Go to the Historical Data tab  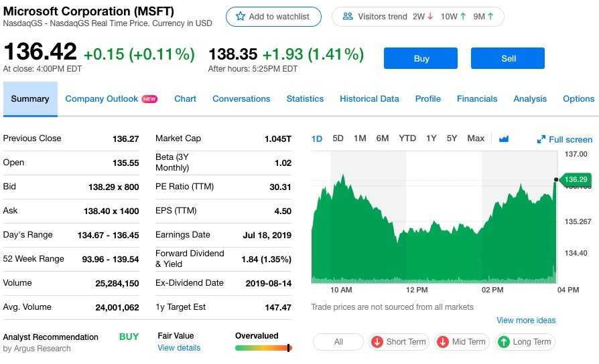(369, 99)
